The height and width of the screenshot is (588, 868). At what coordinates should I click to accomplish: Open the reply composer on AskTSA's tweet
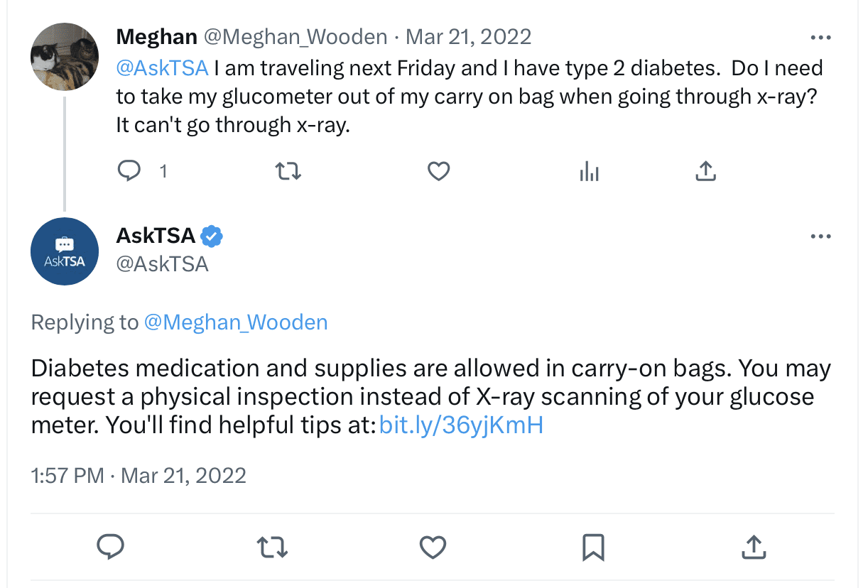111,547
